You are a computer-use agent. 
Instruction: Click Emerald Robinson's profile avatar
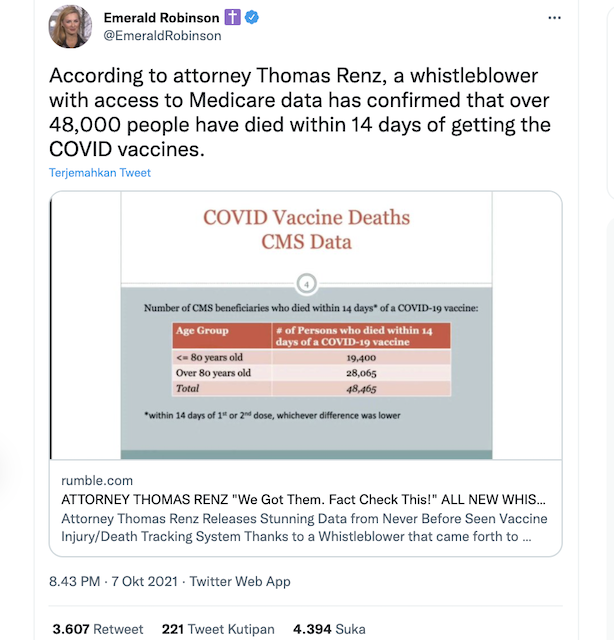click(71, 28)
